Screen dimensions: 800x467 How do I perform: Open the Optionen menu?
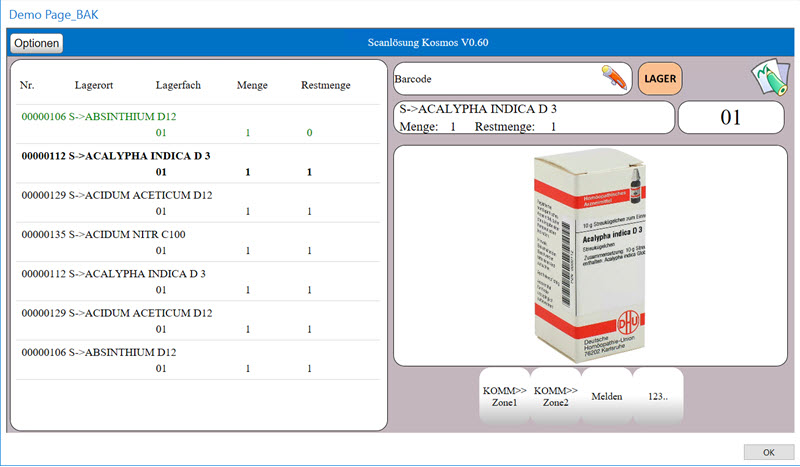pyautogui.click(x=37, y=43)
